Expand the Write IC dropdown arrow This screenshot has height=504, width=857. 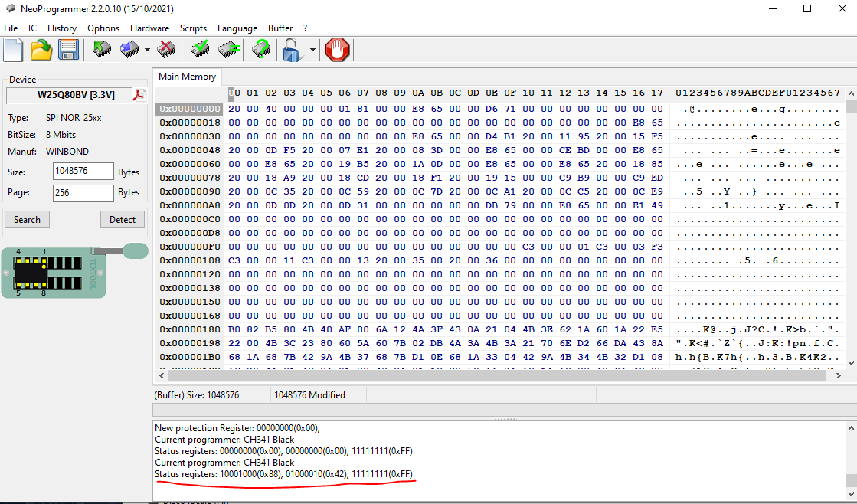coord(147,51)
